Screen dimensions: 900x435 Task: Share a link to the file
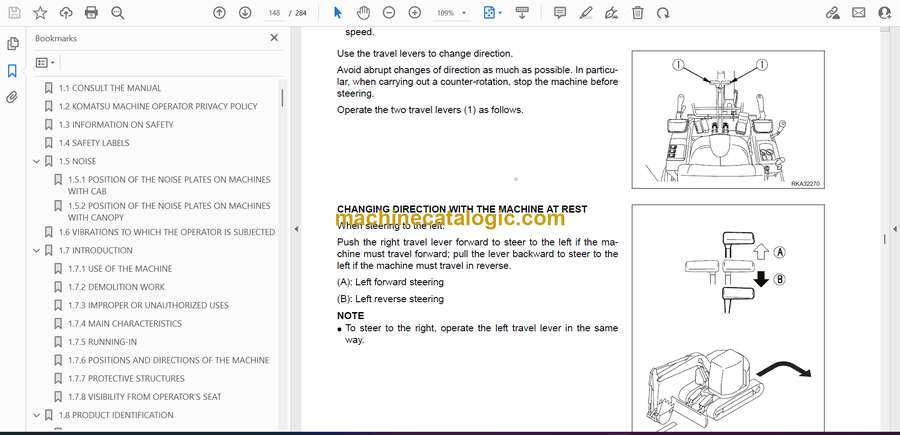coord(833,13)
